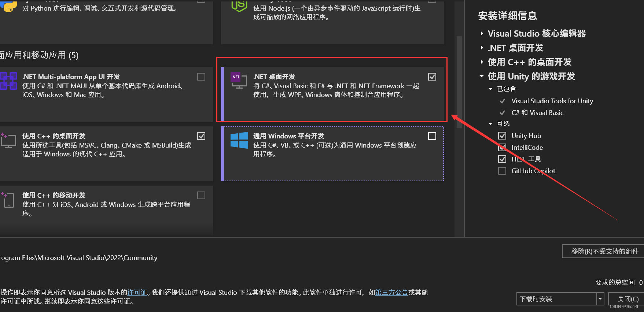644x312 pixels.
Task: Open the 许可证 license link
Action: 137,292
